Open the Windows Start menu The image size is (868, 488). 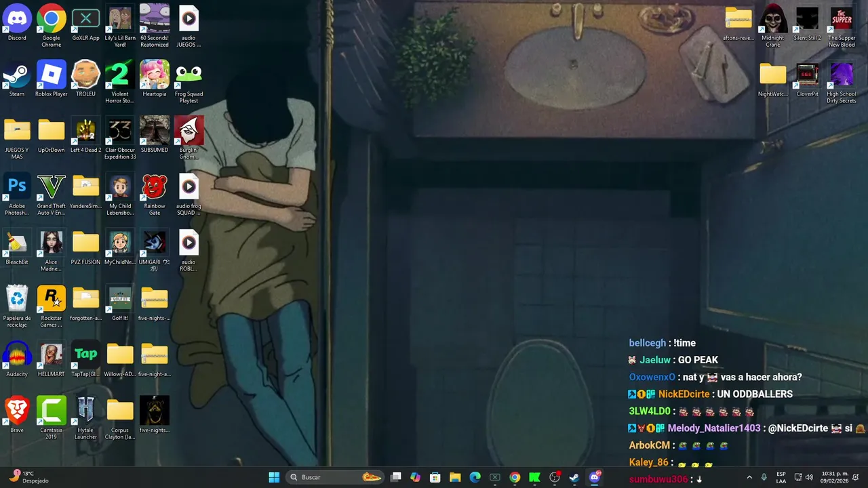click(x=274, y=477)
